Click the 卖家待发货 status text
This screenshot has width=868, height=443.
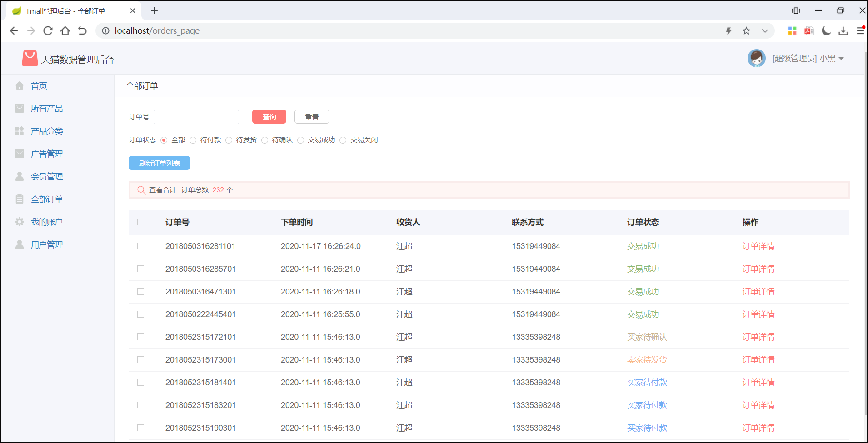(x=647, y=359)
